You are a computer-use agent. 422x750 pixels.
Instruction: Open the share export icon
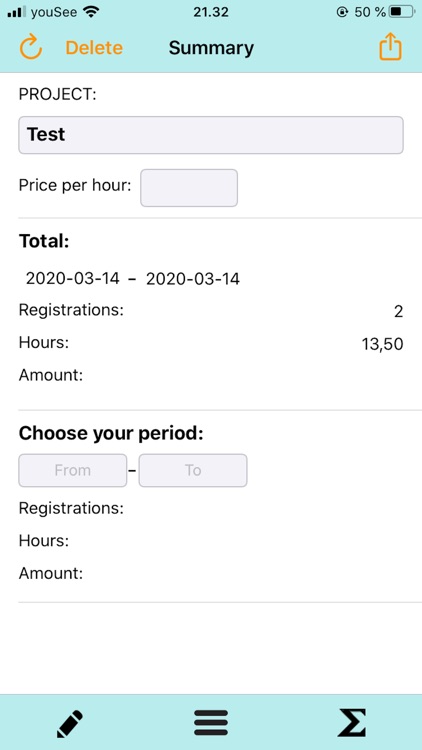pos(390,46)
